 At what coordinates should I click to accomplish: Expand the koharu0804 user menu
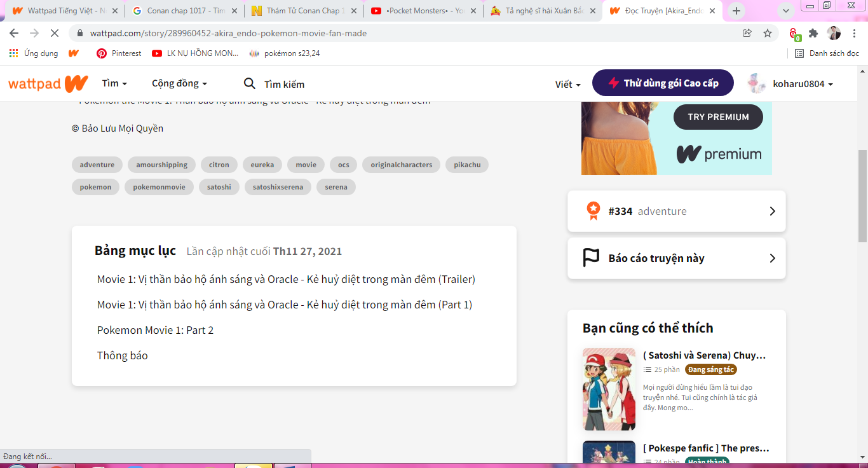[792, 84]
